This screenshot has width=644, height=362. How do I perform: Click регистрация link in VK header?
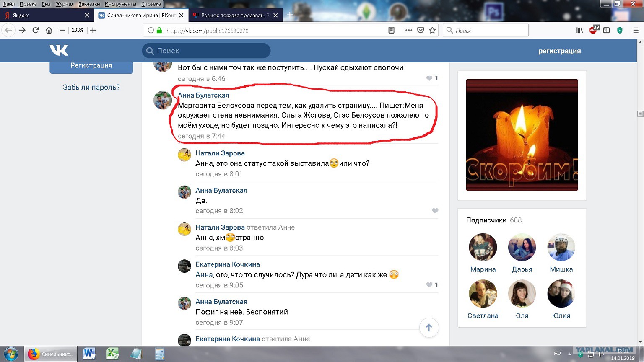tap(560, 51)
